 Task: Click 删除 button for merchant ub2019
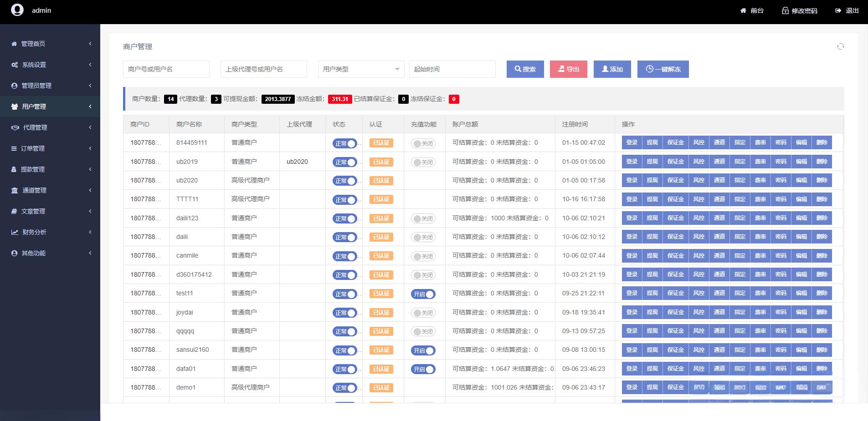[822, 162]
